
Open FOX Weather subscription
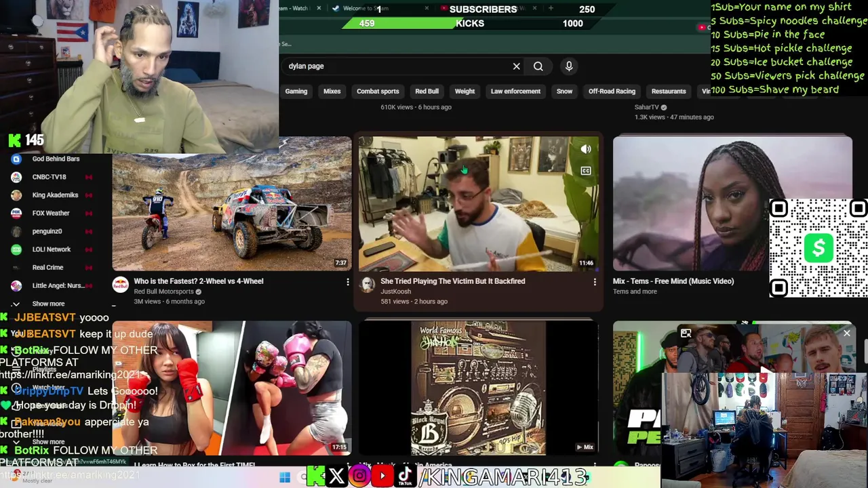pyautogui.click(x=51, y=213)
